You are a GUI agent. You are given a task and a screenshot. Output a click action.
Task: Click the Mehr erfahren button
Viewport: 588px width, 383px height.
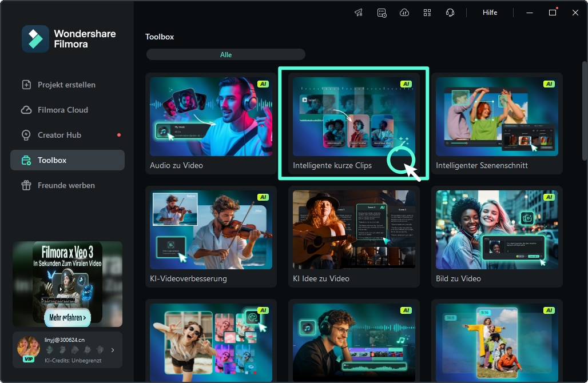pyautogui.click(x=67, y=317)
